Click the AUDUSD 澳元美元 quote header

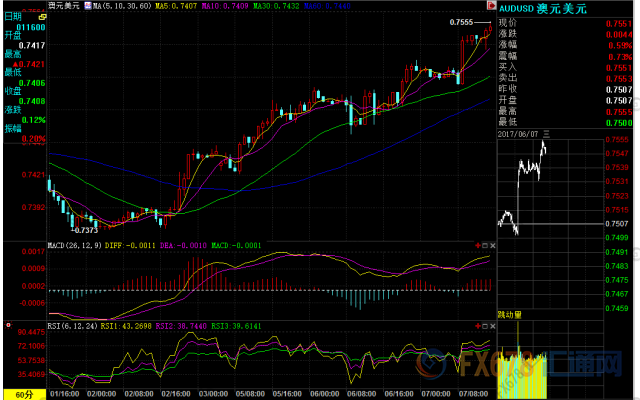[x=540, y=8]
